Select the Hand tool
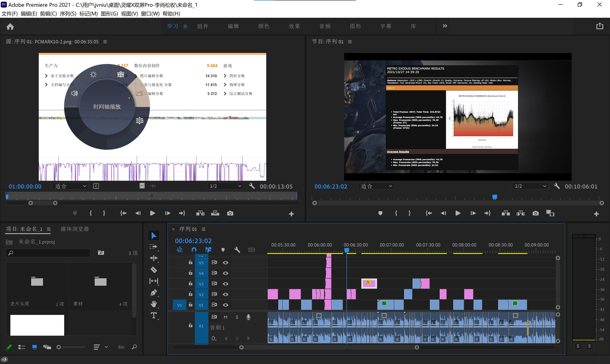Image resolution: width=610 pixels, height=364 pixels. (x=154, y=304)
